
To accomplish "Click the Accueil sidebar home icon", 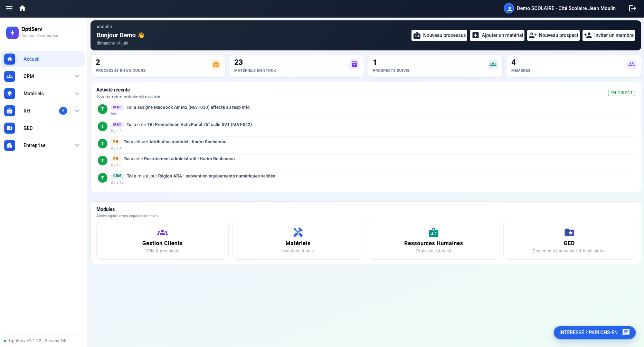I will [x=10, y=59].
